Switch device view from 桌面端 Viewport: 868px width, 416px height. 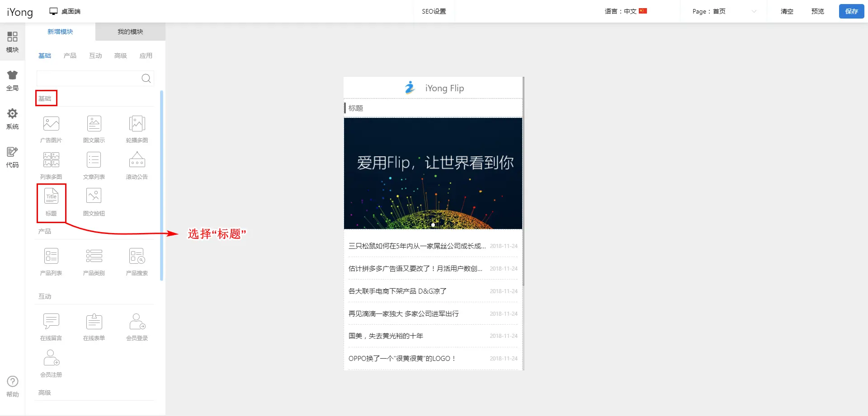(65, 11)
